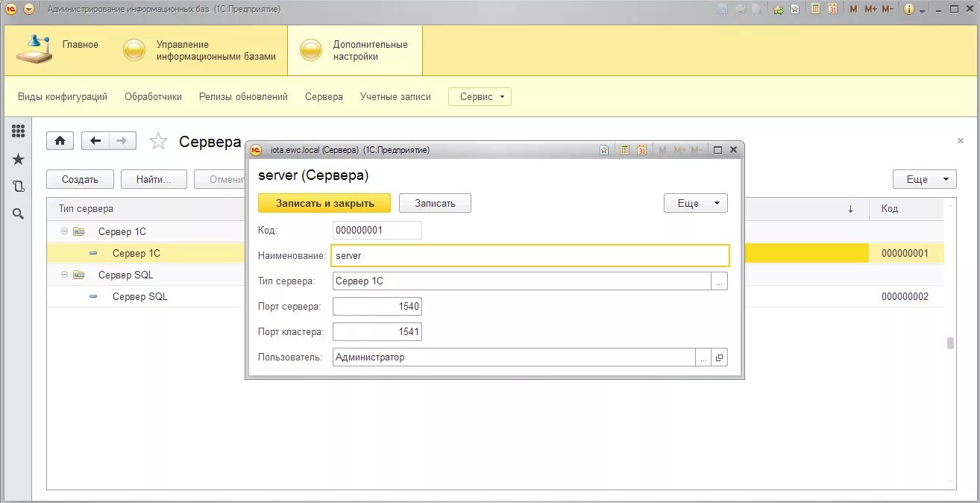Select the Сервер 1С child row
Image resolution: width=980 pixels, height=503 pixels.
[x=136, y=253]
